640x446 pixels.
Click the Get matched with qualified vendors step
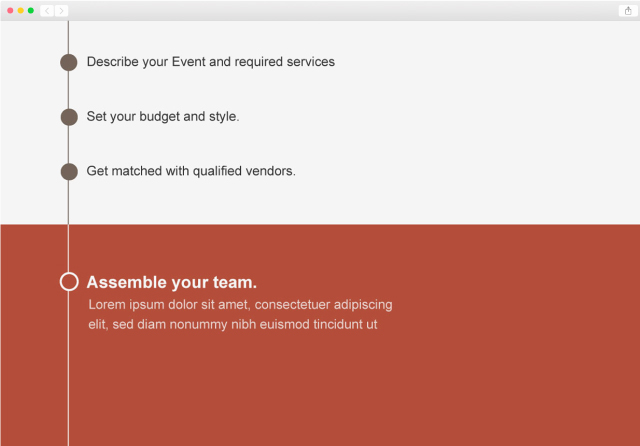[191, 171]
